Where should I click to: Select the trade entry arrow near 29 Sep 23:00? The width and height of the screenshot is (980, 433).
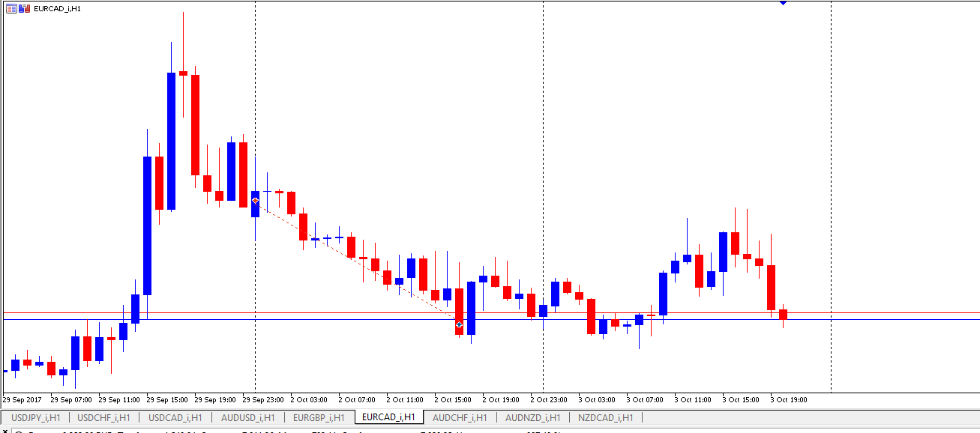pyautogui.click(x=255, y=201)
